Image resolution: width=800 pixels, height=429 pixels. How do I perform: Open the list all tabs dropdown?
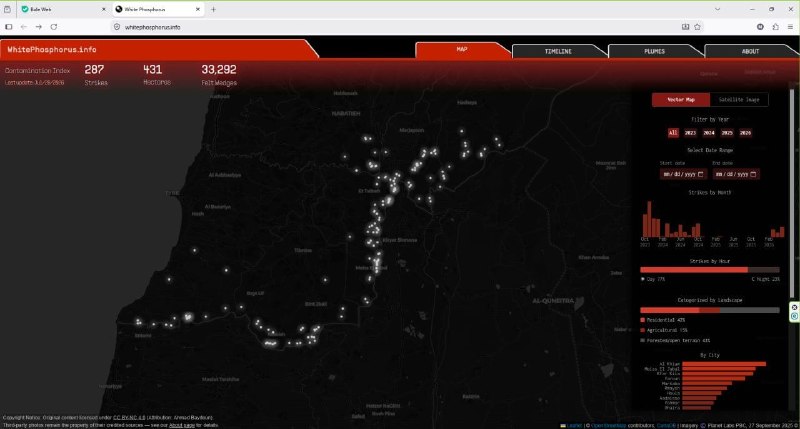click(x=717, y=9)
